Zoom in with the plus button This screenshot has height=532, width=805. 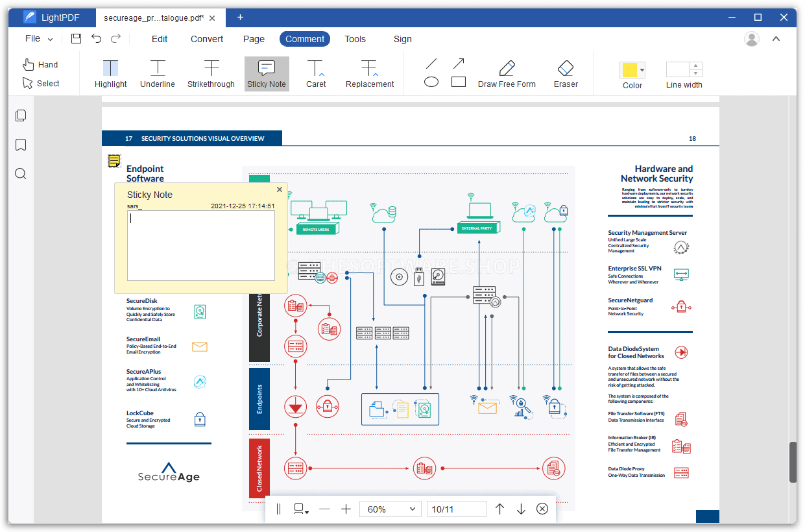click(x=346, y=509)
